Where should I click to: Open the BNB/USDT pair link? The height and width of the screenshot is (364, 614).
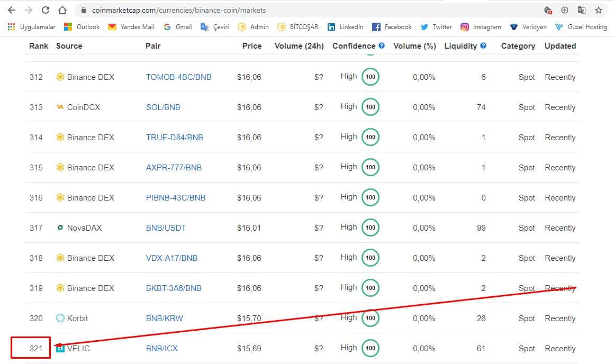166,228
